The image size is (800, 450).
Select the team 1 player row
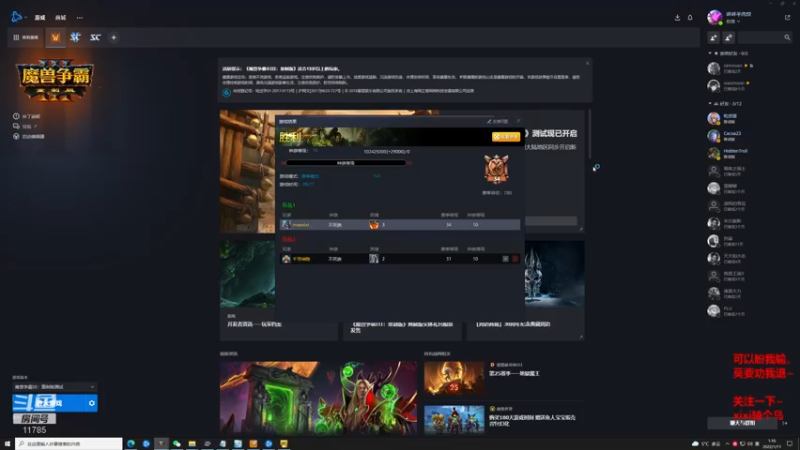click(x=400, y=224)
